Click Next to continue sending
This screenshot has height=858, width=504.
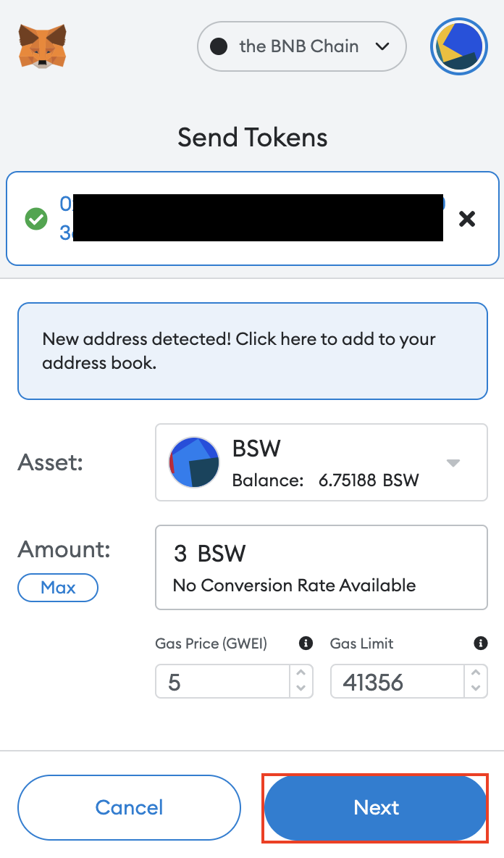click(376, 808)
